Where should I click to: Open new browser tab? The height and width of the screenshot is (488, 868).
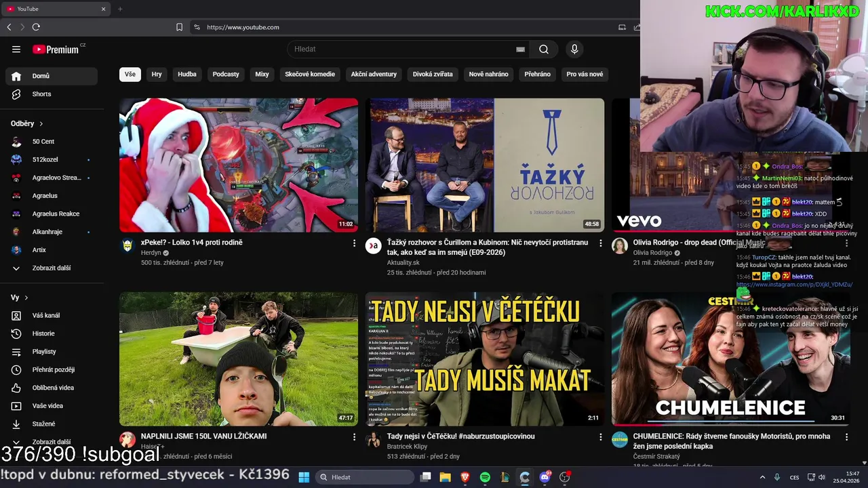pyautogui.click(x=120, y=9)
